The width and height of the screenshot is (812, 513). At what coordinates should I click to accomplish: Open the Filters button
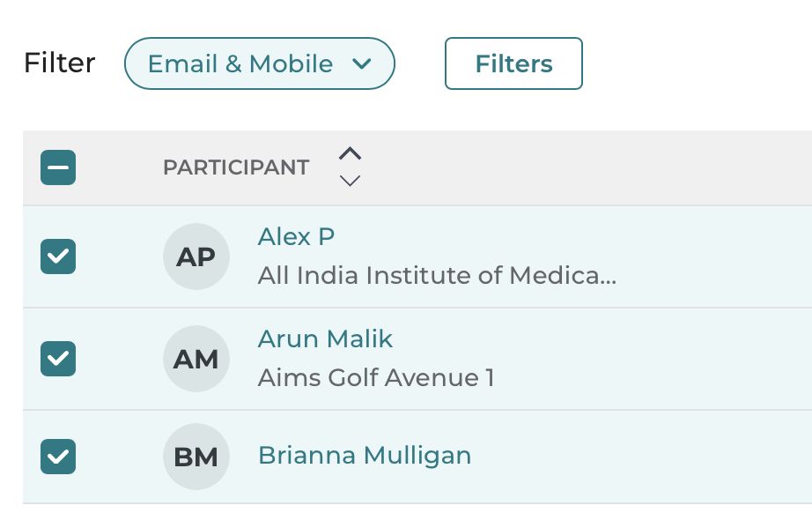(x=513, y=63)
